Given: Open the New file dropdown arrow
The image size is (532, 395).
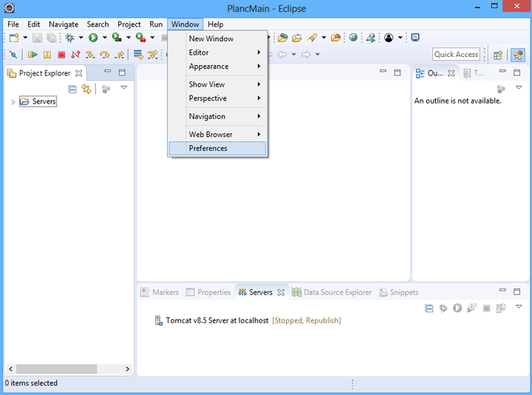Looking at the screenshot, I should 25,38.
